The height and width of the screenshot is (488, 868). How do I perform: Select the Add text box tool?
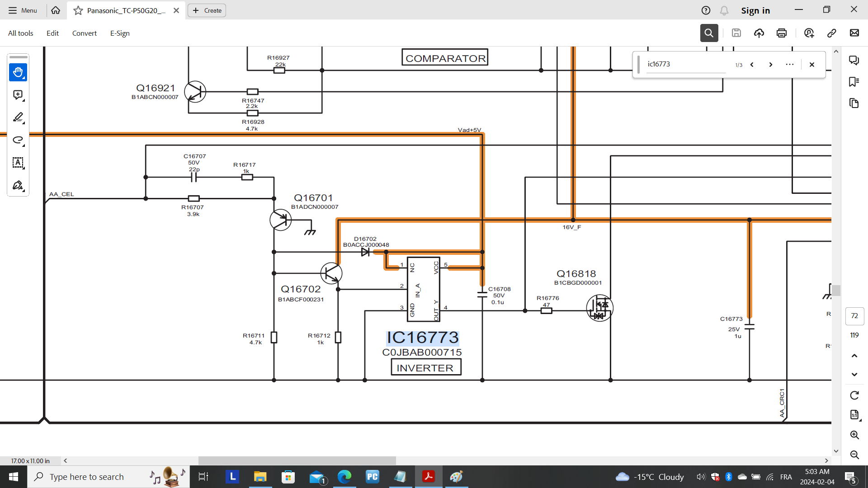(18, 163)
